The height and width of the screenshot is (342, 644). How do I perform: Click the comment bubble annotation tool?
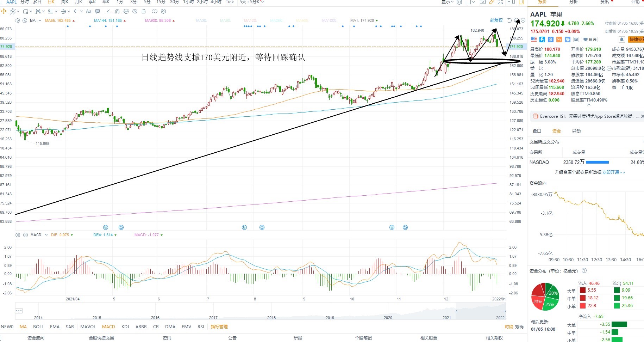(x=98, y=11)
